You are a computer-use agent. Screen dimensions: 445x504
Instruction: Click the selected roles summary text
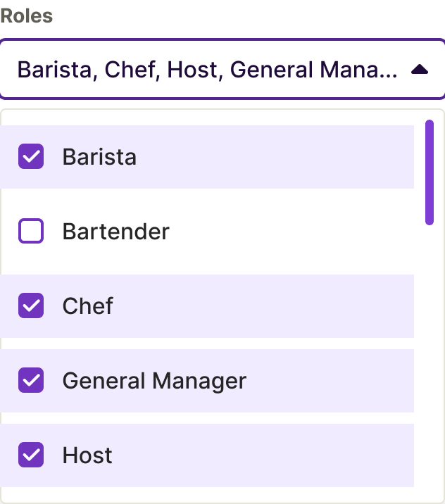click(x=208, y=70)
